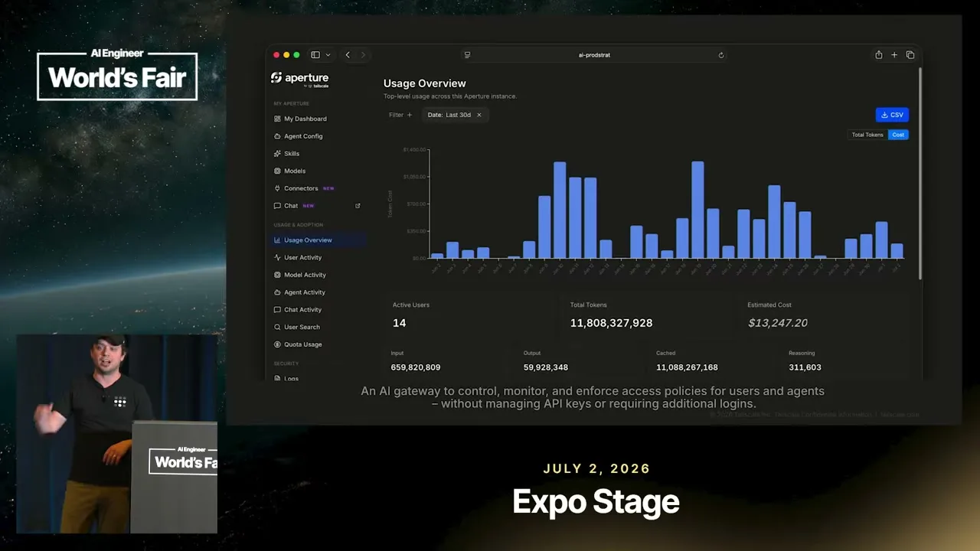Image resolution: width=980 pixels, height=551 pixels.
Task: Toggle the browser sidebar icon
Action: (315, 55)
